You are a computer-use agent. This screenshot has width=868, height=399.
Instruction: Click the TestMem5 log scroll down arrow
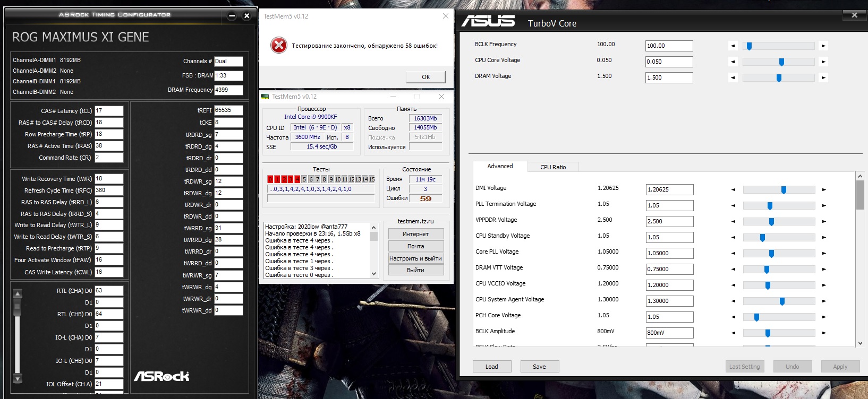(373, 274)
